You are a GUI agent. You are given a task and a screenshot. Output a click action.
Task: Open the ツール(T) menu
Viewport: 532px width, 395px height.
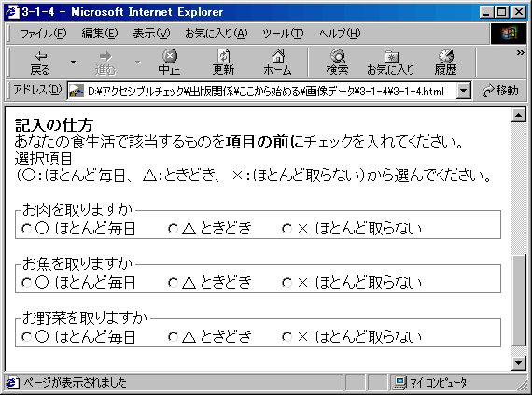point(283,34)
